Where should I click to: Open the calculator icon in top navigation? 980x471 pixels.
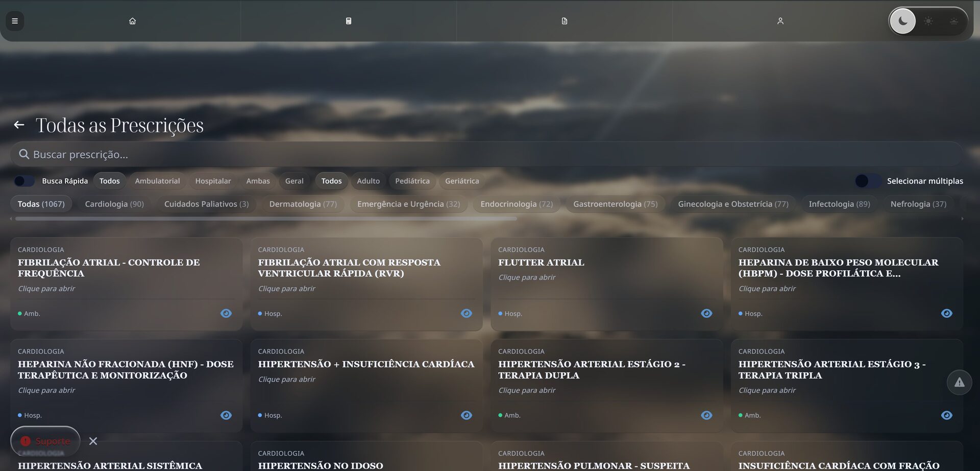pos(348,21)
